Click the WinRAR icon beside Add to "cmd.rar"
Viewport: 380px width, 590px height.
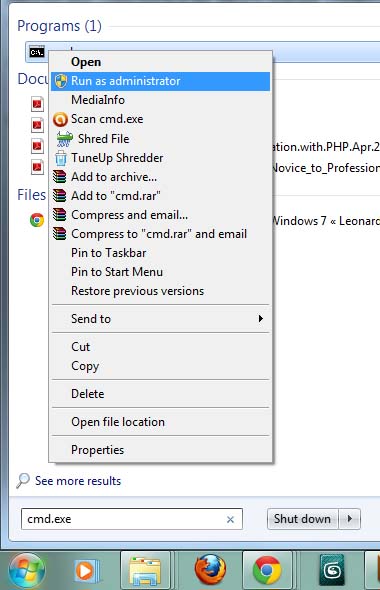point(60,196)
